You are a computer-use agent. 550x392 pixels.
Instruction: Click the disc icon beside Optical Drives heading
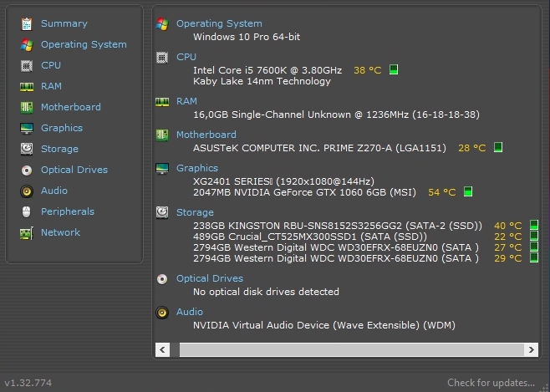(x=162, y=279)
